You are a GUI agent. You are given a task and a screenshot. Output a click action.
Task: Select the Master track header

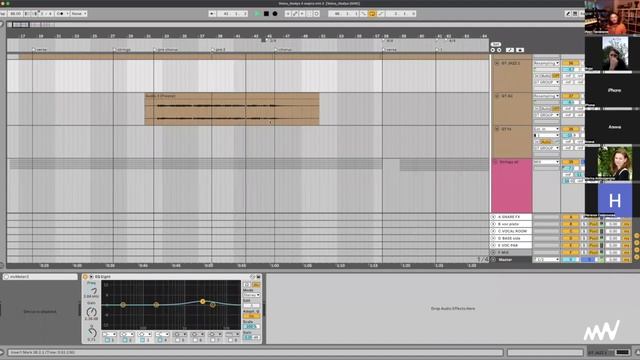tap(512, 260)
